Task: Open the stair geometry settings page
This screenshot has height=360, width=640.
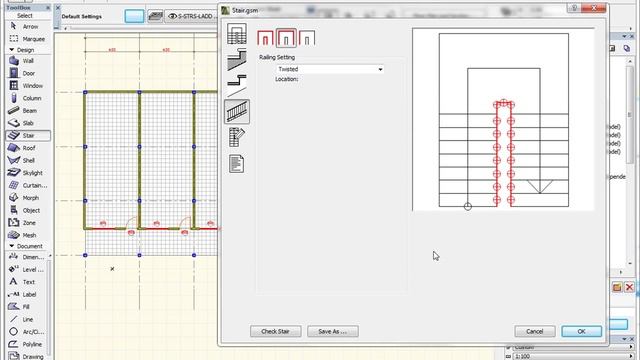Action: [x=237, y=34]
